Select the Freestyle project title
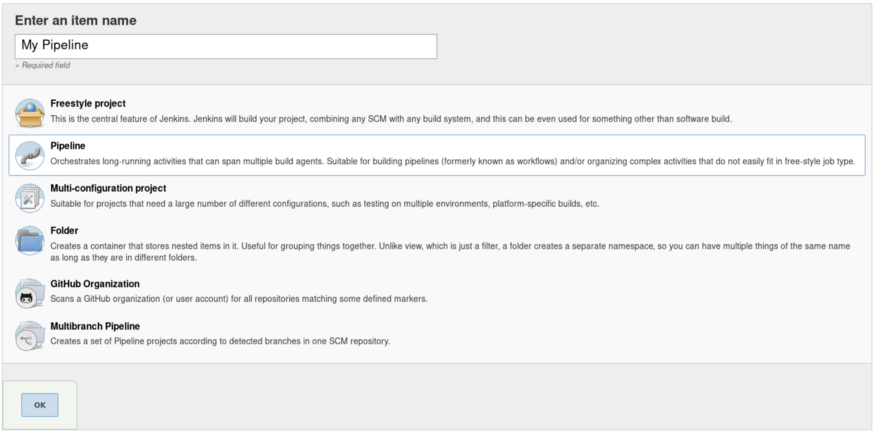This screenshot has width=875, height=433. [88, 104]
